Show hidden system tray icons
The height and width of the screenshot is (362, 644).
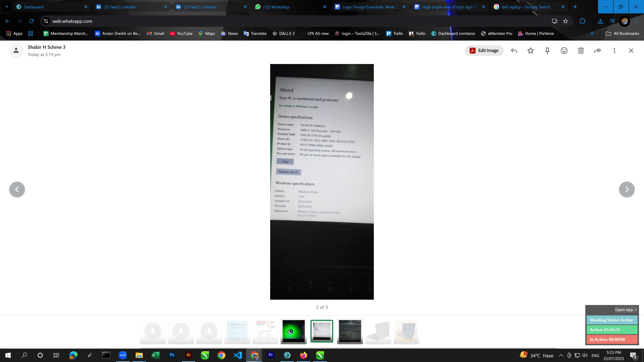coord(561,355)
